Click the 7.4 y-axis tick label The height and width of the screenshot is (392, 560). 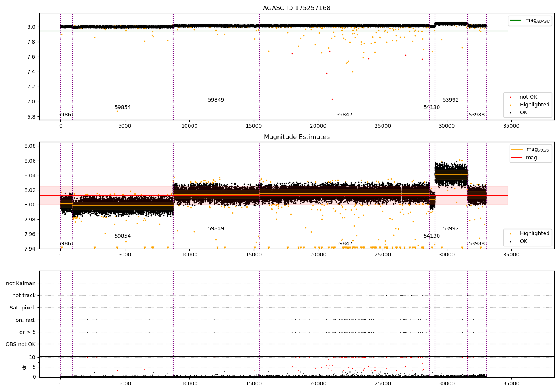click(31, 72)
